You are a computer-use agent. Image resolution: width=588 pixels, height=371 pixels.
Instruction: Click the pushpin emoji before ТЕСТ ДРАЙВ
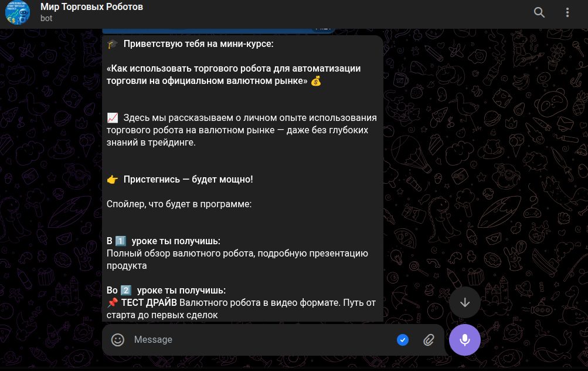click(112, 303)
